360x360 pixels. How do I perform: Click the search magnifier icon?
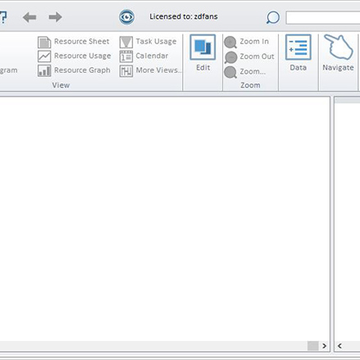[273, 18]
